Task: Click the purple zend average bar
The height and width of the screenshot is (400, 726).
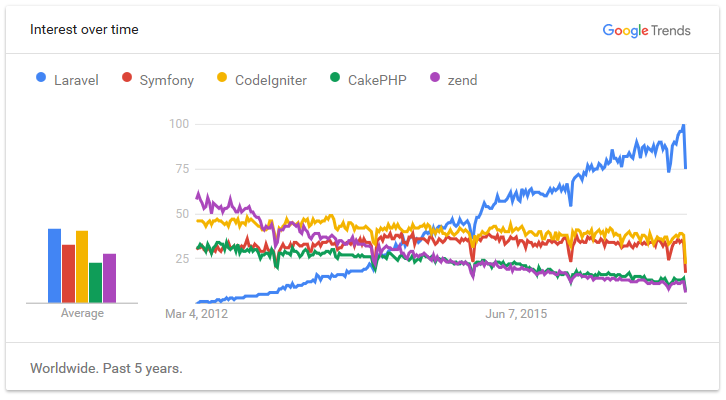Action: click(x=110, y=277)
